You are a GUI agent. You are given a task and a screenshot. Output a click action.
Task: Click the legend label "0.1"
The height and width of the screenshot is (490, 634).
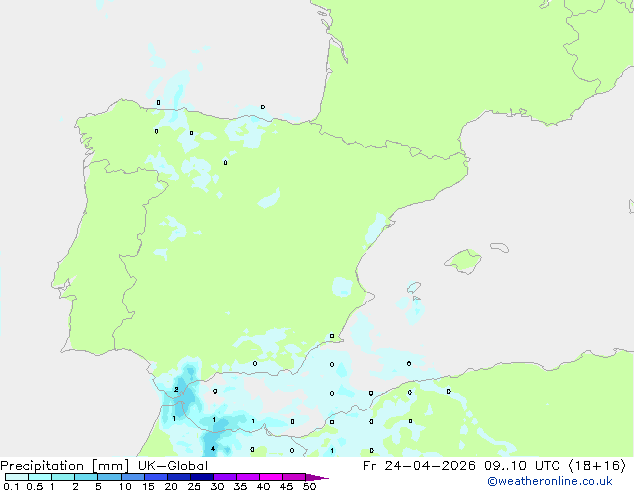[x=11, y=486]
